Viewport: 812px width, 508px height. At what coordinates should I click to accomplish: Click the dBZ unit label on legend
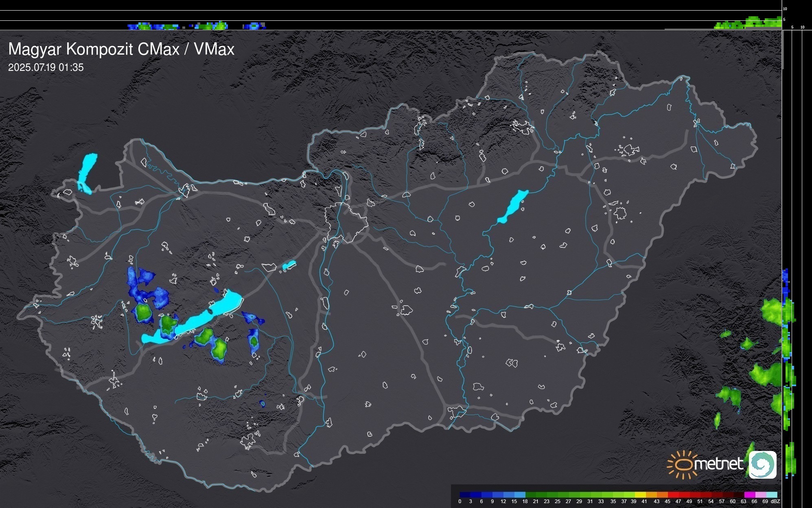click(x=775, y=501)
